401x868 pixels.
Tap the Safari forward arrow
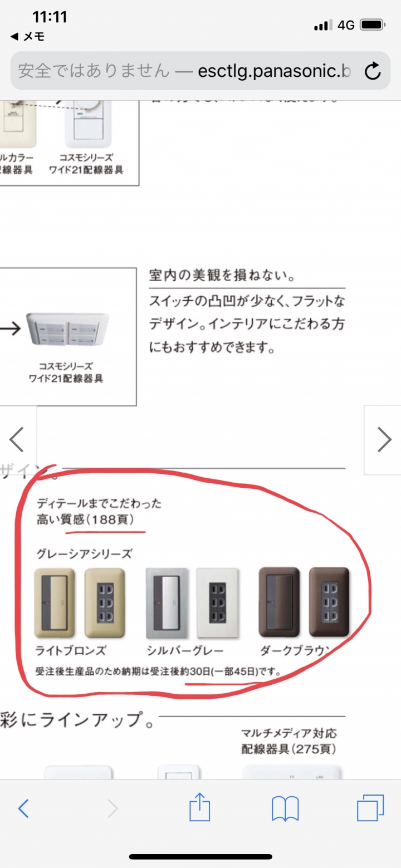(x=113, y=808)
